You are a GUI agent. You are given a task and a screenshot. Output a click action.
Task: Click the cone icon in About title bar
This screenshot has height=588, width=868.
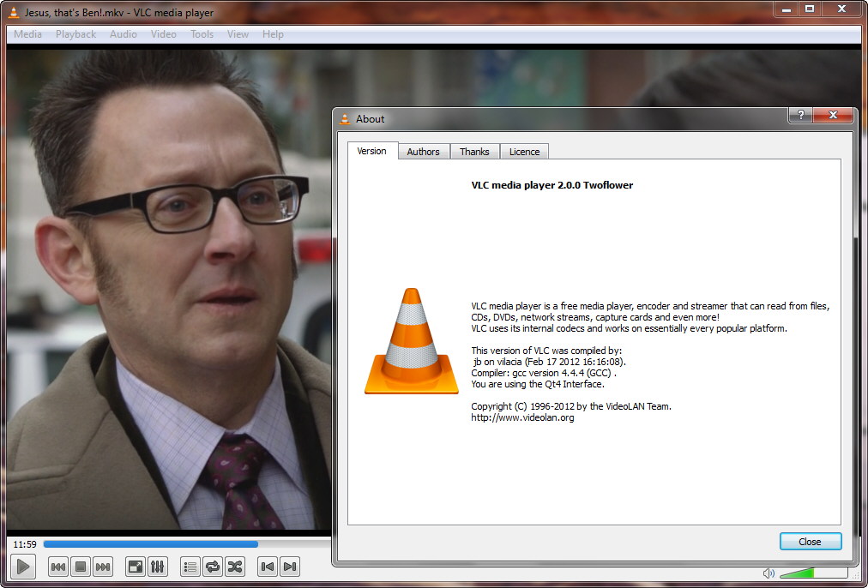coord(345,119)
